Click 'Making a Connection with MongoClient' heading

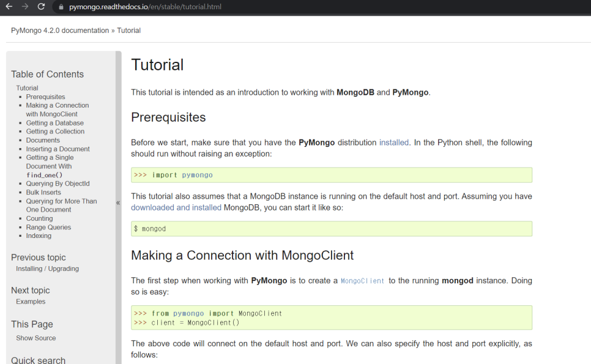(x=242, y=256)
